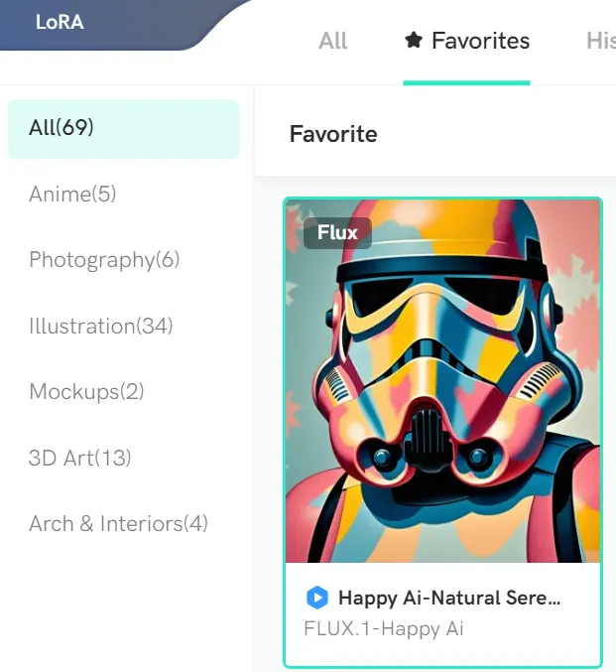The image size is (616, 672).
Task: Click the white footer of the model card
Action: pyautogui.click(x=443, y=613)
